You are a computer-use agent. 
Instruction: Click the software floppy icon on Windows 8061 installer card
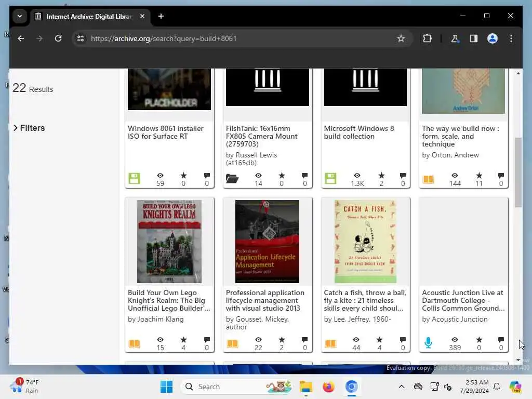[x=134, y=179]
